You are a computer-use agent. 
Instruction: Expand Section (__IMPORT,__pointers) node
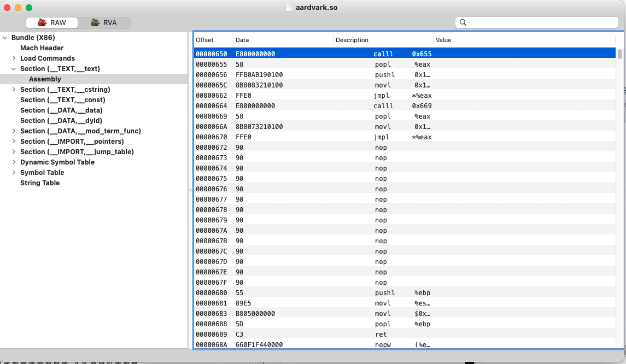[x=14, y=142]
